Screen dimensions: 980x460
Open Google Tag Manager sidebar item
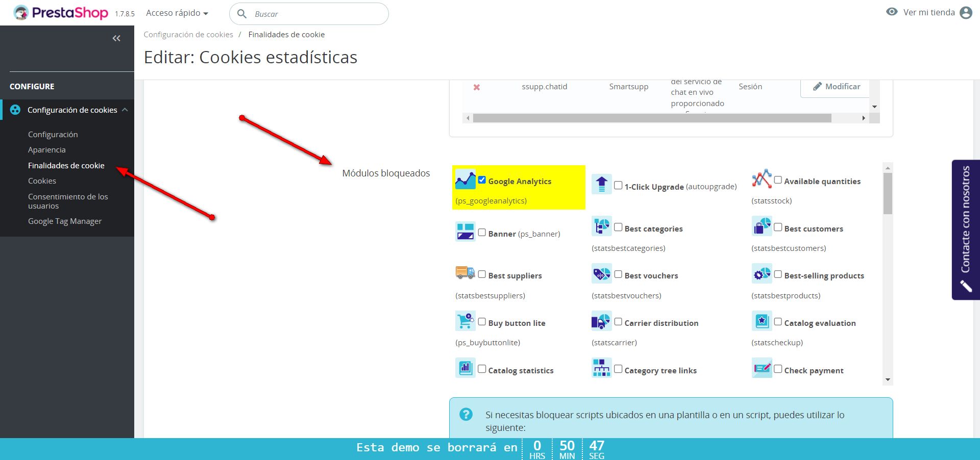65,221
